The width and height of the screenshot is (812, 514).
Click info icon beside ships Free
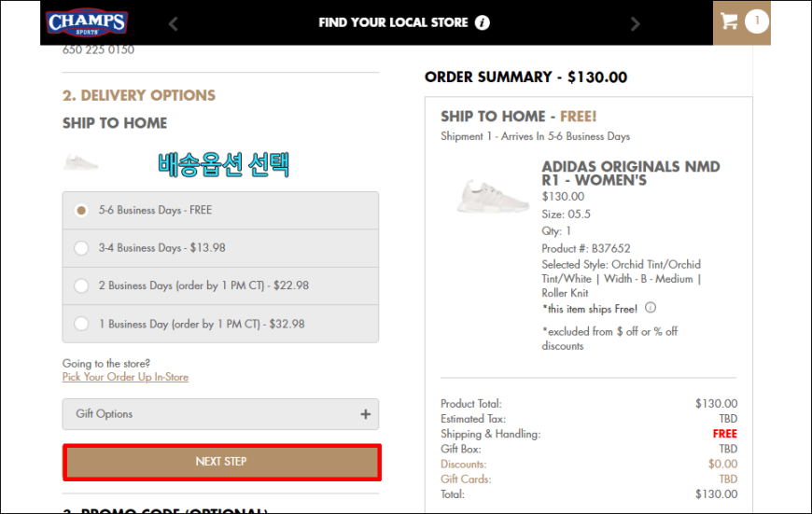(651, 308)
